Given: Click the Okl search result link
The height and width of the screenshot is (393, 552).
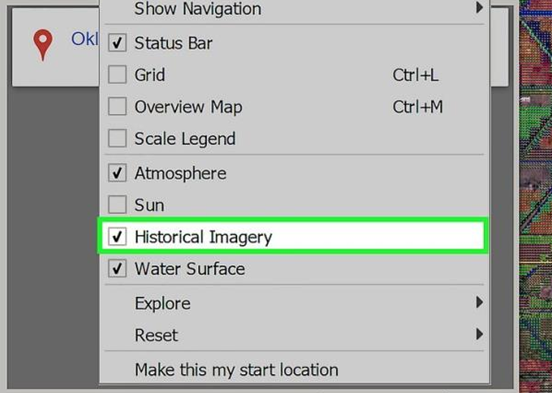Looking at the screenshot, I should tap(84, 39).
